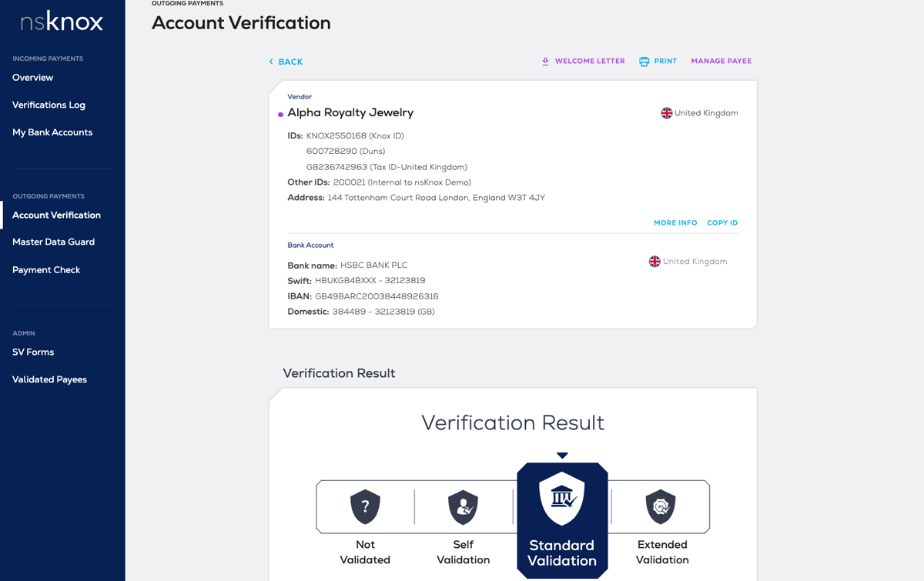The height and width of the screenshot is (581, 924).
Task: Click the Manage Payee link
Action: (x=721, y=62)
